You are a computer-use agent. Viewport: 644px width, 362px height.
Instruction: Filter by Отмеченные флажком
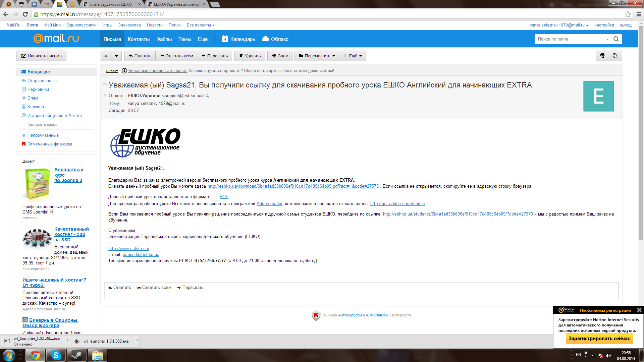click(x=50, y=144)
